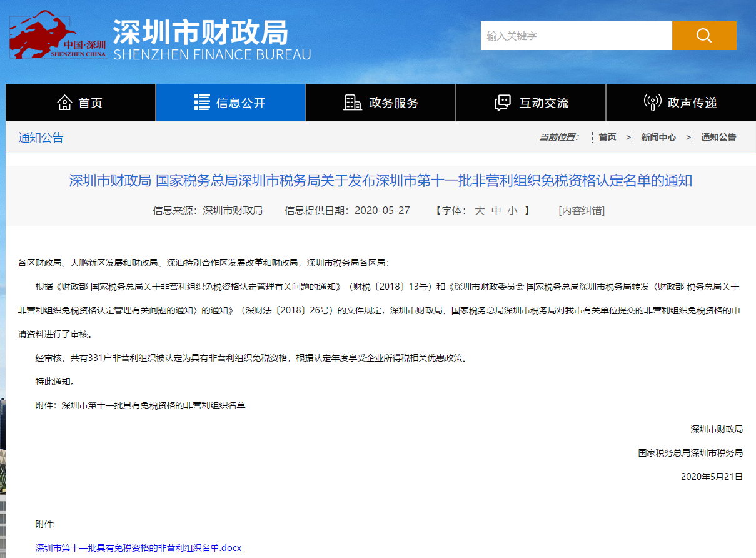Viewport: 756px width, 558px height.
Task: Set font size to 小
Action: 512,210
